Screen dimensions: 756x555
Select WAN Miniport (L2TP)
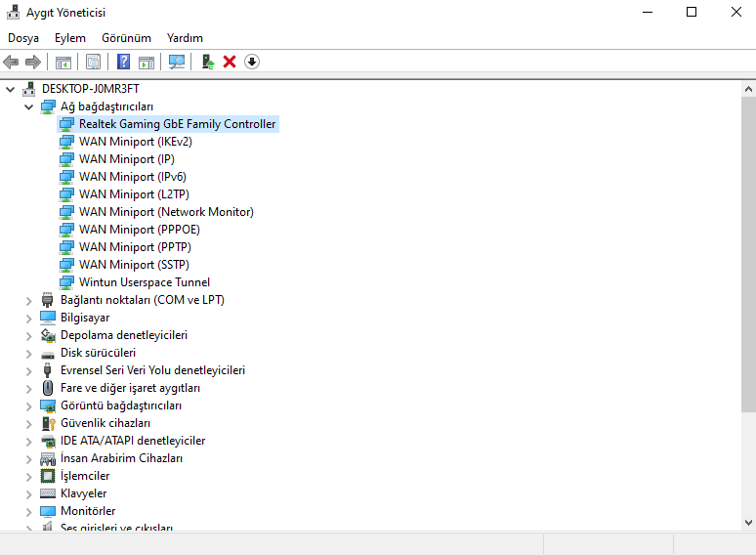[134, 194]
